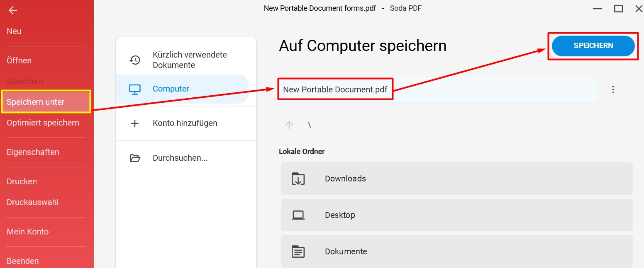Click the grayed-out Speichern menu entry

click(x=25, y=81)
